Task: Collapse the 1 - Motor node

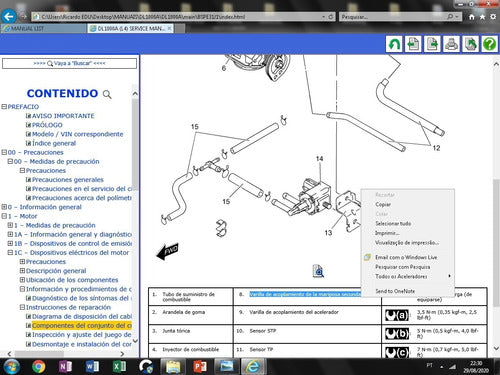Action: pos(4,216)
